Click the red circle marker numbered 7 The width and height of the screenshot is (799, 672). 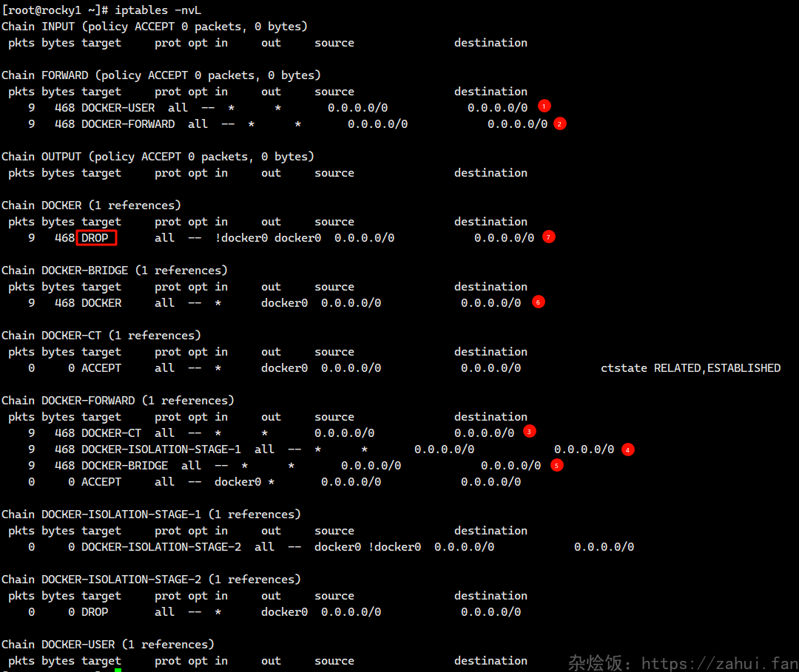click(548, 237)
